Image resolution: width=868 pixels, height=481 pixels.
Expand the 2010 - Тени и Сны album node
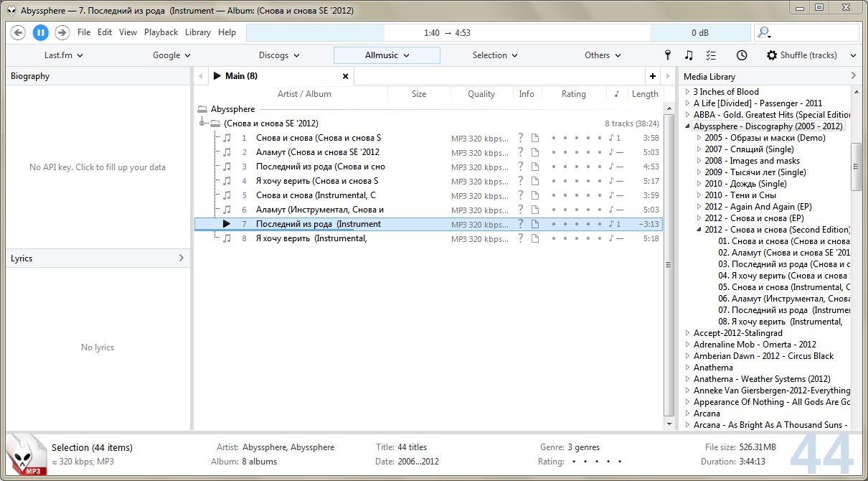pos(699,195)
